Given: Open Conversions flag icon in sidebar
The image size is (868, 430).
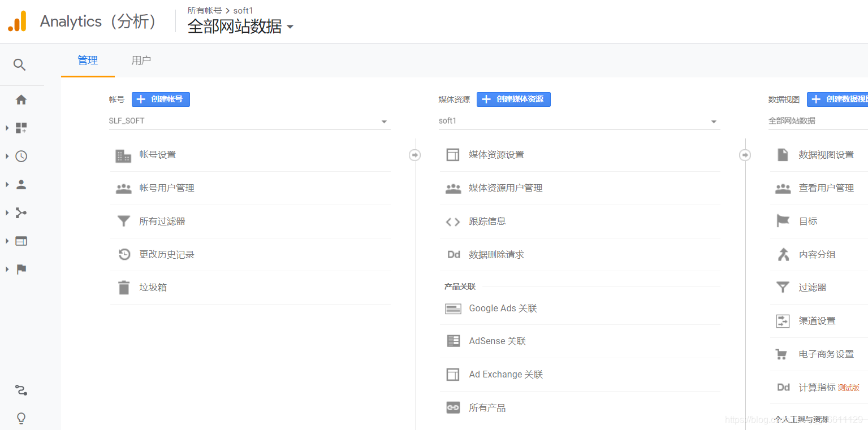Looking at the screenshot, I should coord(21,270).
